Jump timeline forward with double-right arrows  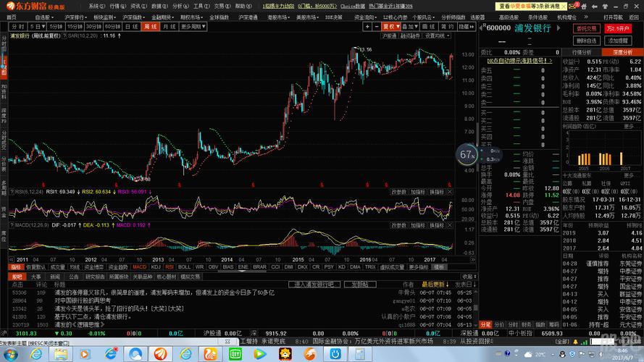[x=473, y=260]
